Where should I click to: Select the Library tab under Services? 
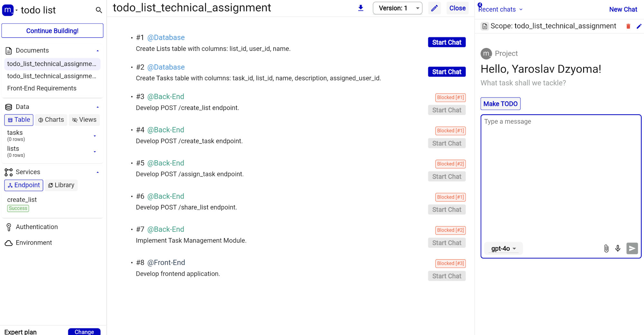61,185
